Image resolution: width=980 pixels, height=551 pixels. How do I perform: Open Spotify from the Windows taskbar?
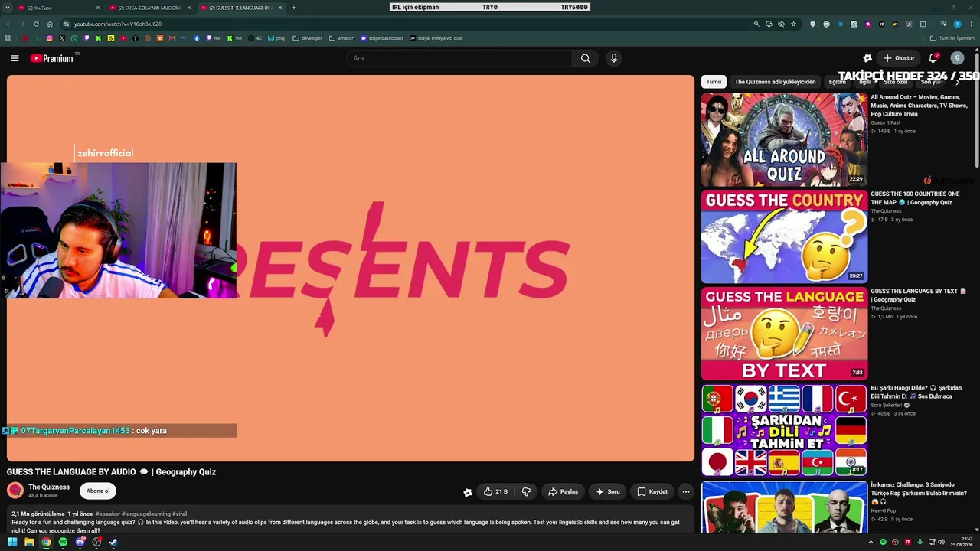63,542
